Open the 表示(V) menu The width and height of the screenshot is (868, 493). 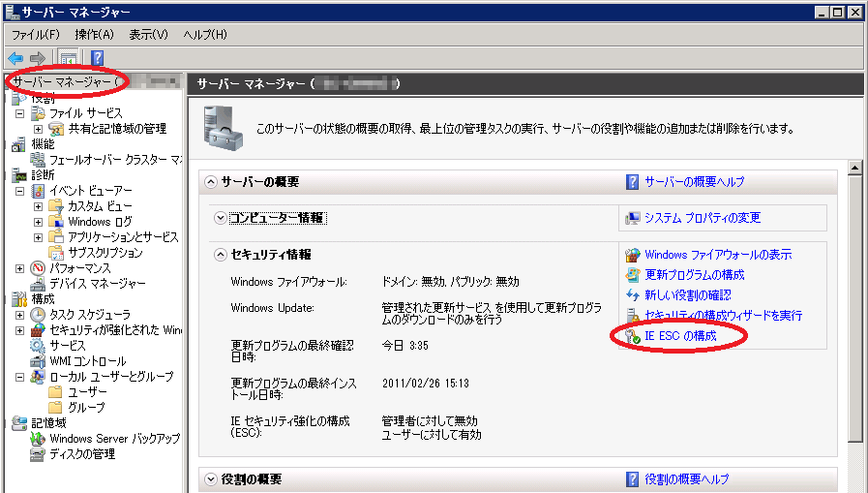(148, 34)
